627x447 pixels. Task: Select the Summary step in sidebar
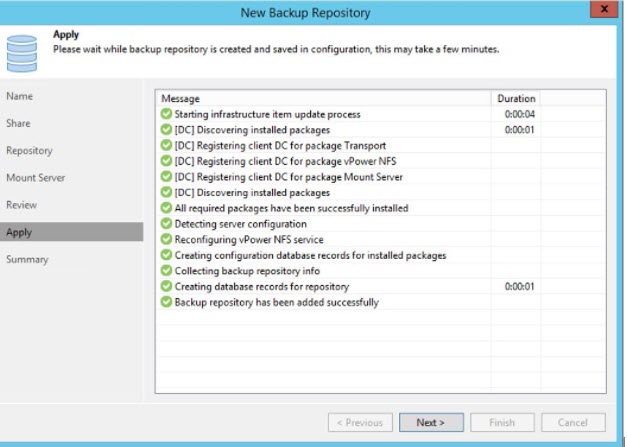click(27, 259)
